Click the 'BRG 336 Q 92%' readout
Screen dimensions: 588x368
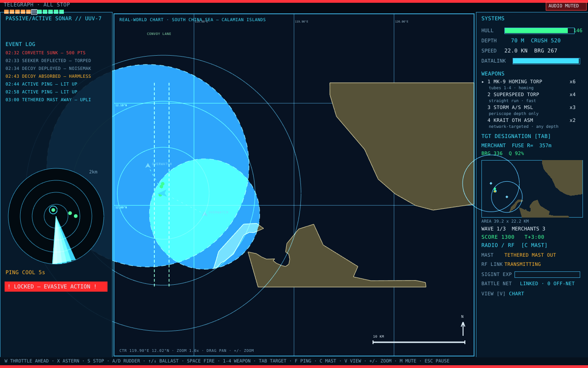point(503,154)
